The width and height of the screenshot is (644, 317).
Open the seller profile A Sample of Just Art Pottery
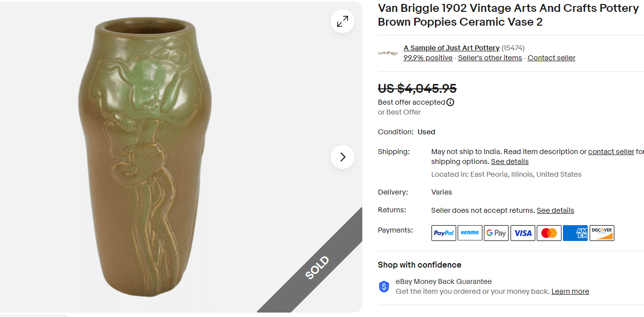451,47
